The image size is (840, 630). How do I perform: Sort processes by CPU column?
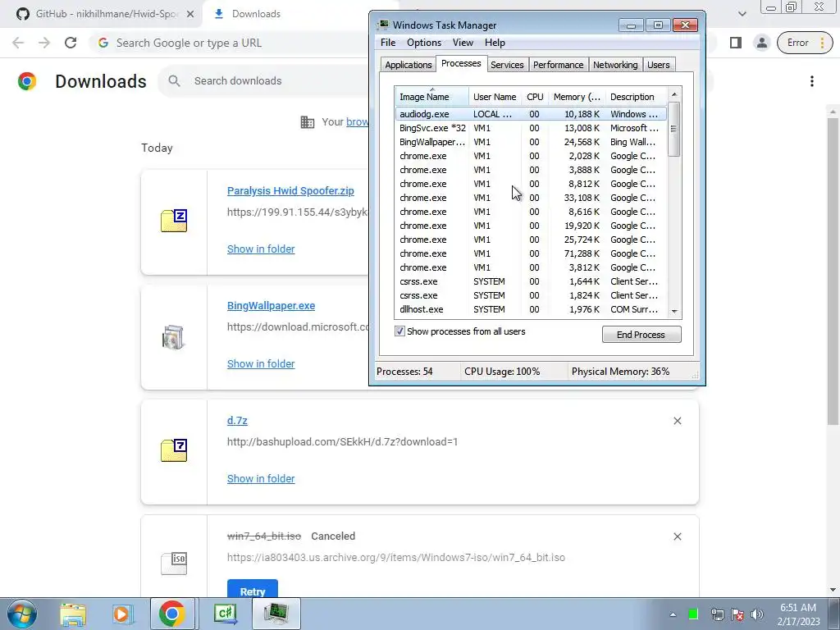[x=535, y=97]
